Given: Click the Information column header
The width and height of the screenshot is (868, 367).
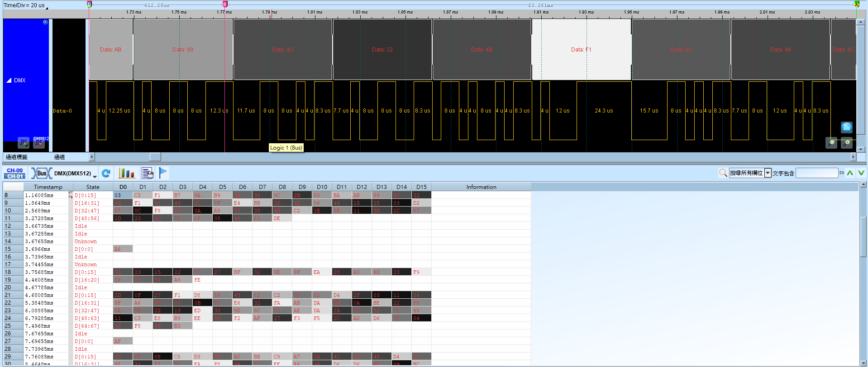Looking at the screenshot, I should coord(481,187).
